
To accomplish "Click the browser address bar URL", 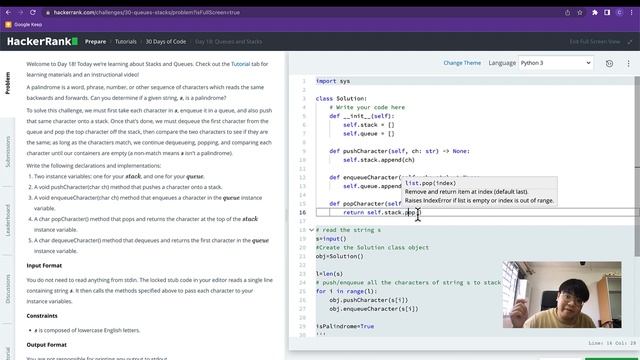I will click(147, 13).
